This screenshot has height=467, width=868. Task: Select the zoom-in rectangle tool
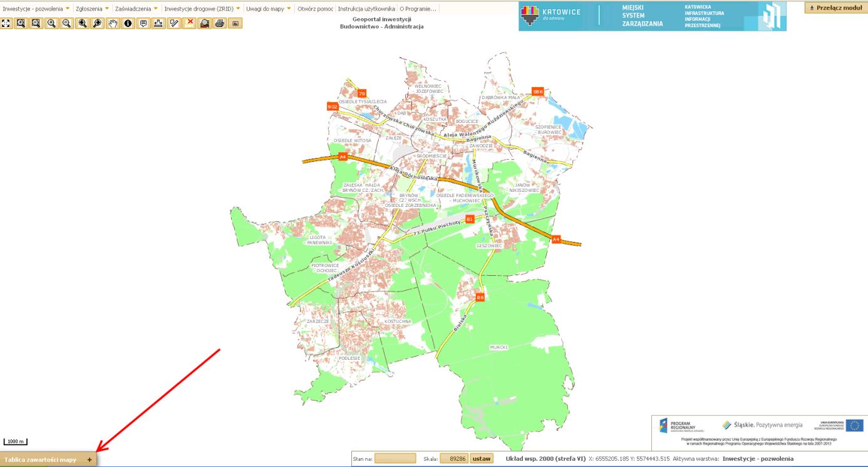(x=21, y=23)
